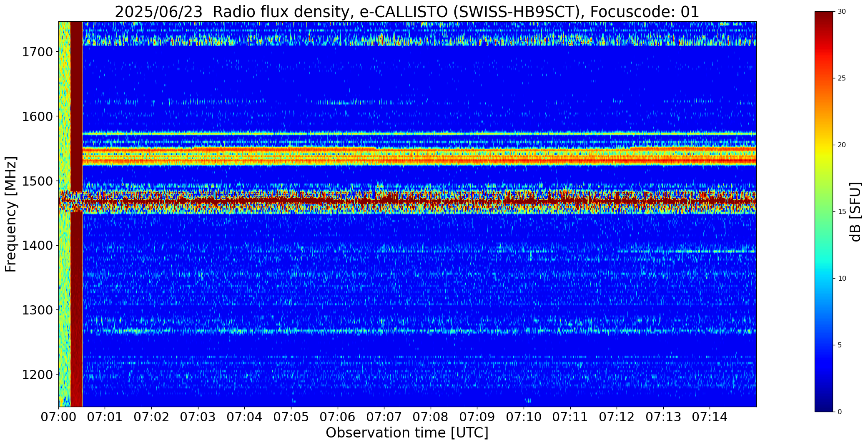Screen dimensions: 868x445
Task: Click the 1200 frequency tick label
Action: pos(37,375)
